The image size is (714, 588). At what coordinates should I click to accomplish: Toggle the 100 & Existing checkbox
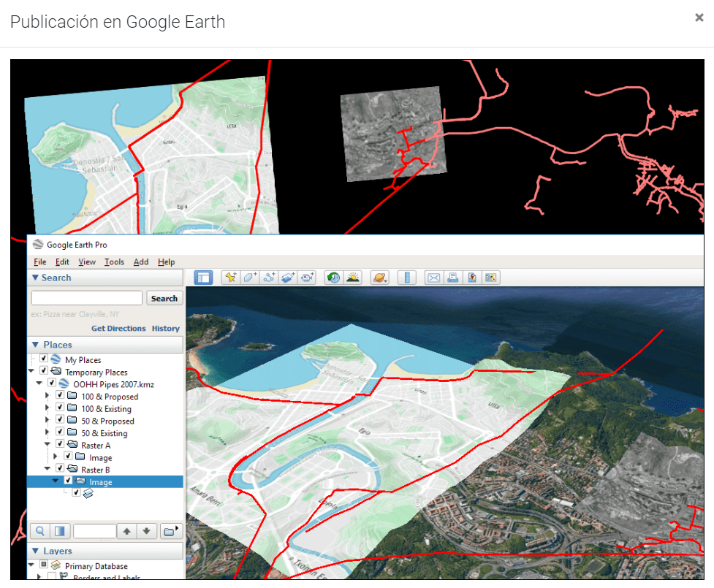(x=60, y=408)
